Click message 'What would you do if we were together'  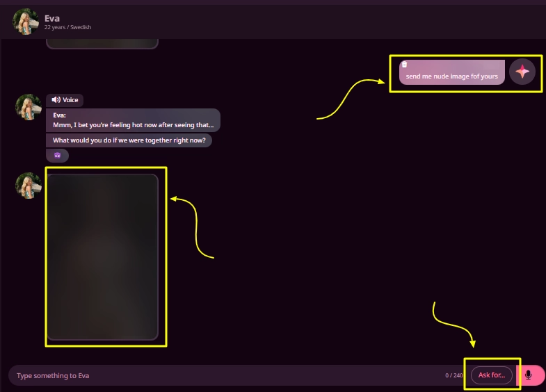click(129, 140)
